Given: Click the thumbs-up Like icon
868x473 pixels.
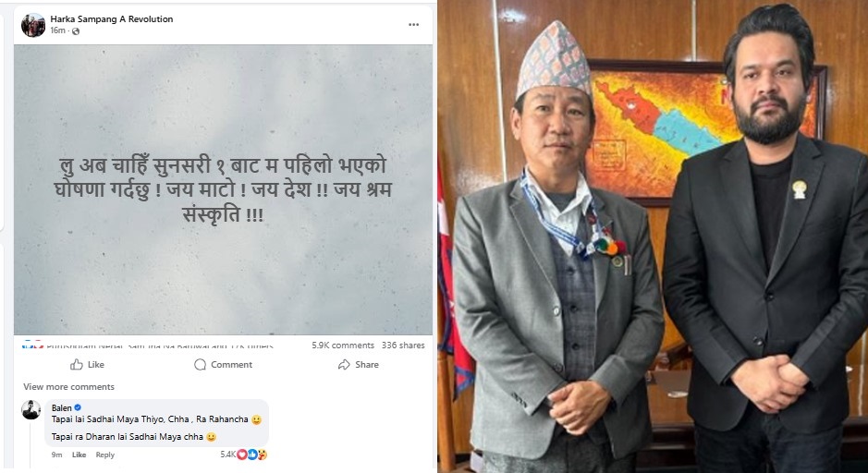Looking at the screenshot, I should [77, 365].
